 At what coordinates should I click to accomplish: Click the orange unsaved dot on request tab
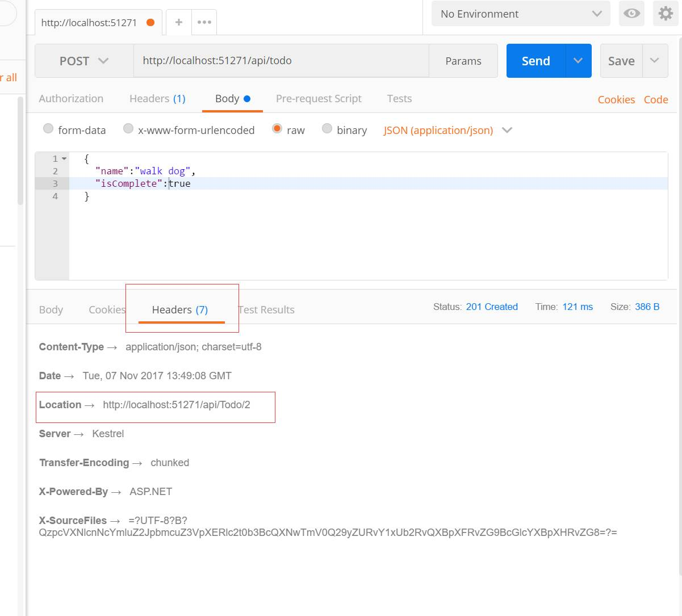(150, 23)
